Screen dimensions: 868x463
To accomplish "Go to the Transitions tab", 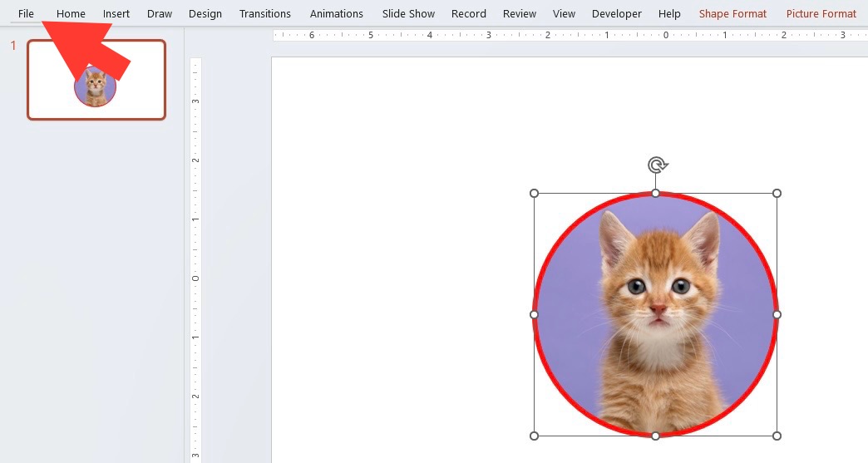I will tap(264, 14).
